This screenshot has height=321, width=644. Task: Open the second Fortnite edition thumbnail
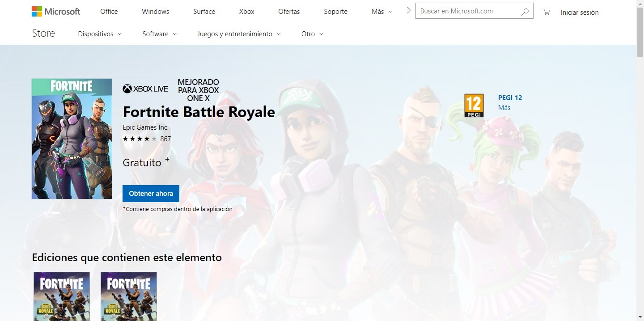[129, 296]
